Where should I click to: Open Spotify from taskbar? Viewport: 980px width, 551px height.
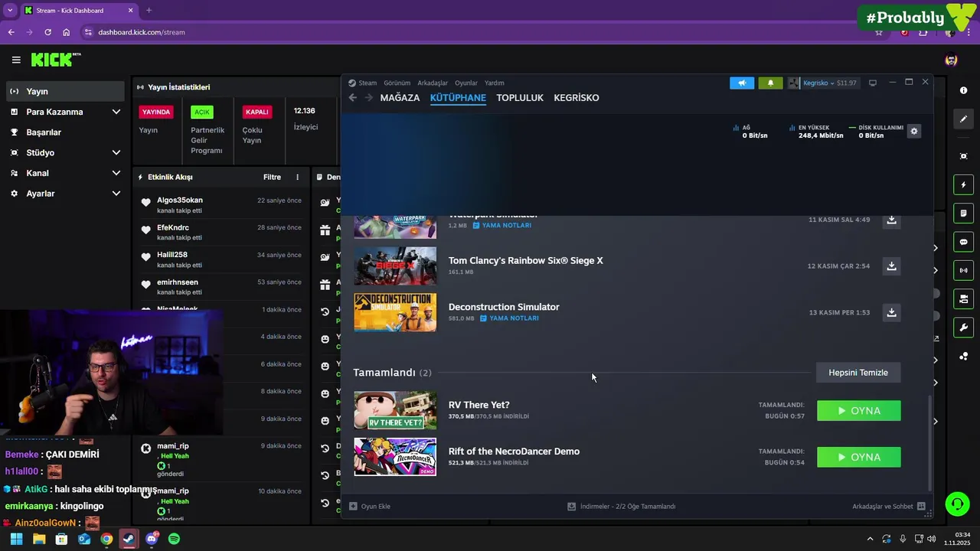point(174,539)
